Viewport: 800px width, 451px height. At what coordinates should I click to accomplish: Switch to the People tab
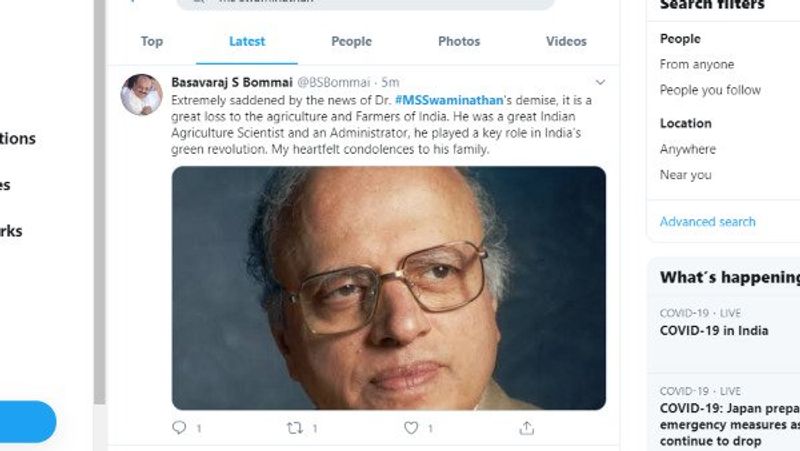351,41
